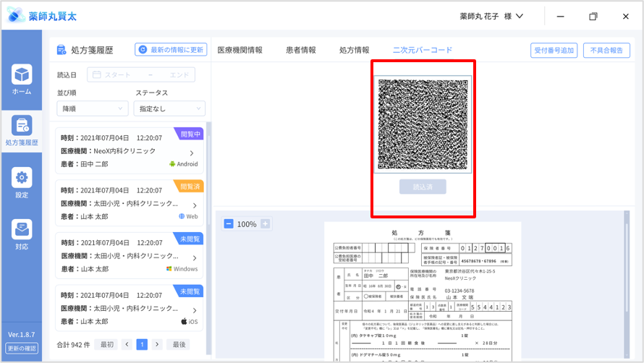Click the refresh icon in 最新の情報に更新
Screen dimensions: 644x363
[143, 50]
